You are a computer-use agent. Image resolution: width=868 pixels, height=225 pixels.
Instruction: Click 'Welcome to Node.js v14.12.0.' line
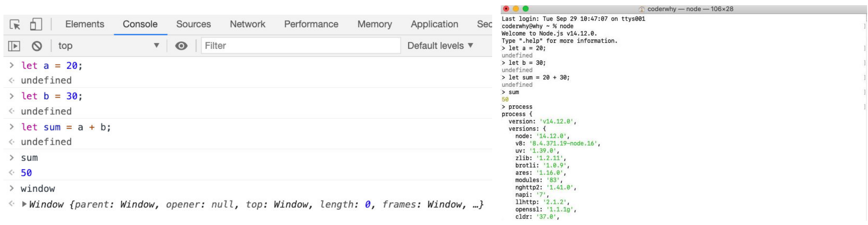(549, 33)
